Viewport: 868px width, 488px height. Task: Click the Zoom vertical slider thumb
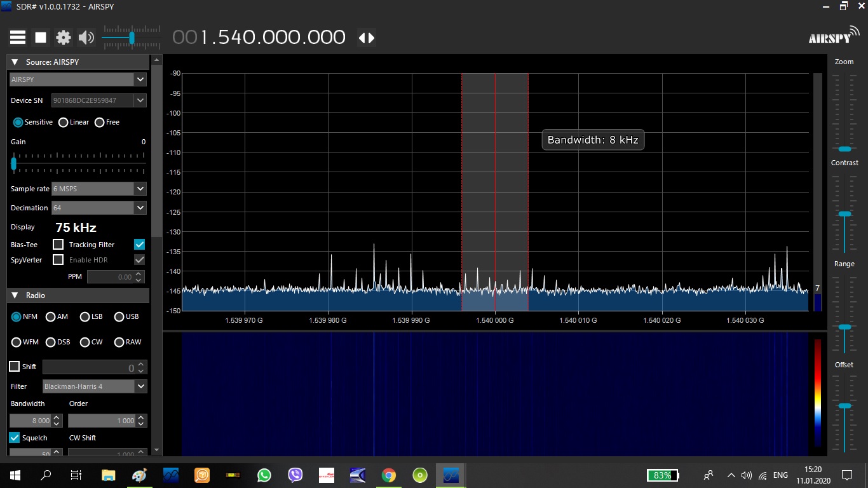pos(844,149)
